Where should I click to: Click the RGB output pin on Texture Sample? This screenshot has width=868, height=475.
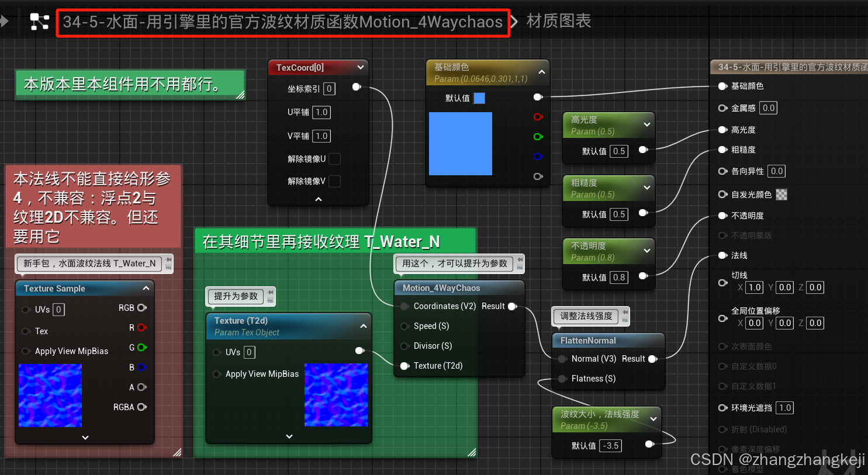pos(141,308)
